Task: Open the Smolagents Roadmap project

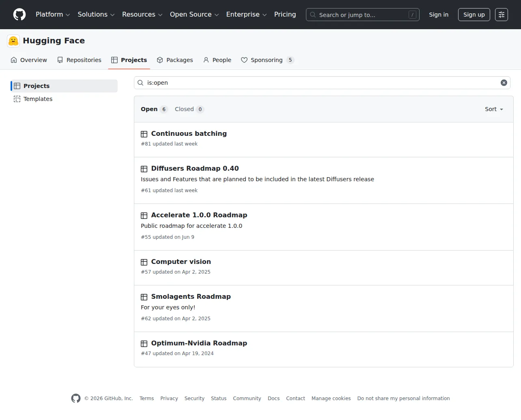Action: coord(191,296)
